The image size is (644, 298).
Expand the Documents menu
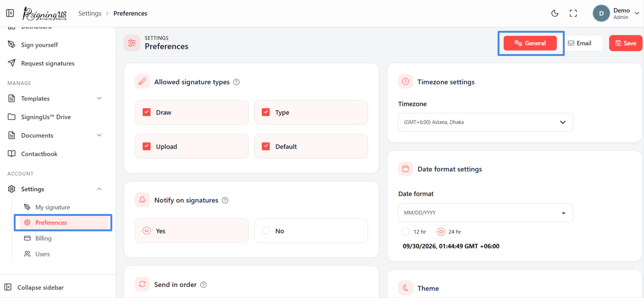coord(55,135)
